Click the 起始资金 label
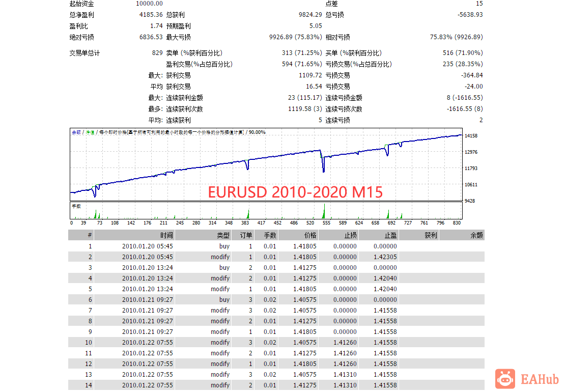The image size is (566, 392). [x=81, y=4]
